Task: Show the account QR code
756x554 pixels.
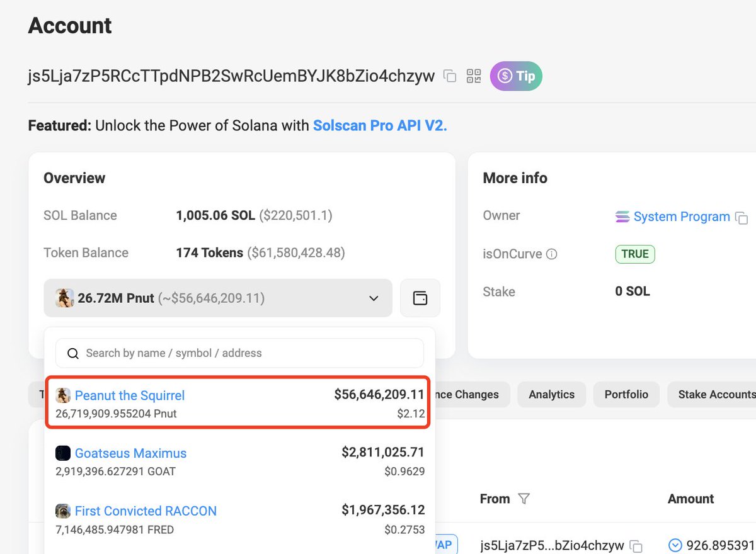Action: [x=474, y=76]
